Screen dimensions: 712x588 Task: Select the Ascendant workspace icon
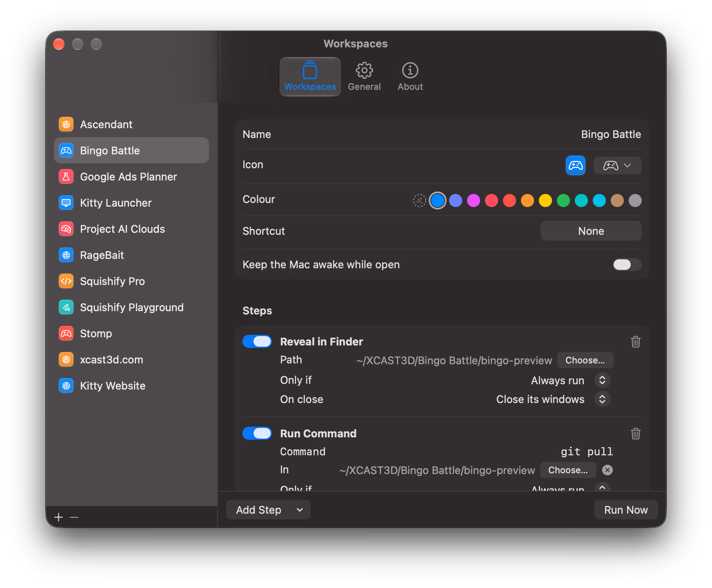coord(66,125)
